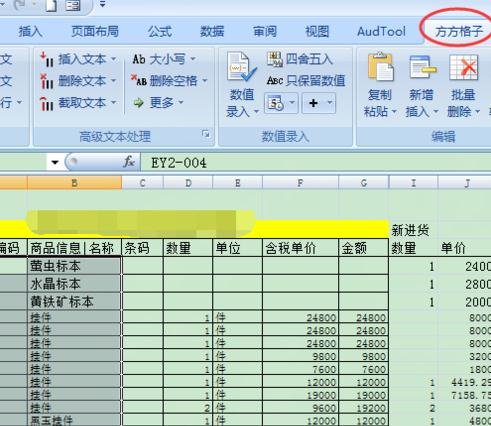Open the 大小写 dropdown arrow
491x426 pixels.
pos(193,59)
